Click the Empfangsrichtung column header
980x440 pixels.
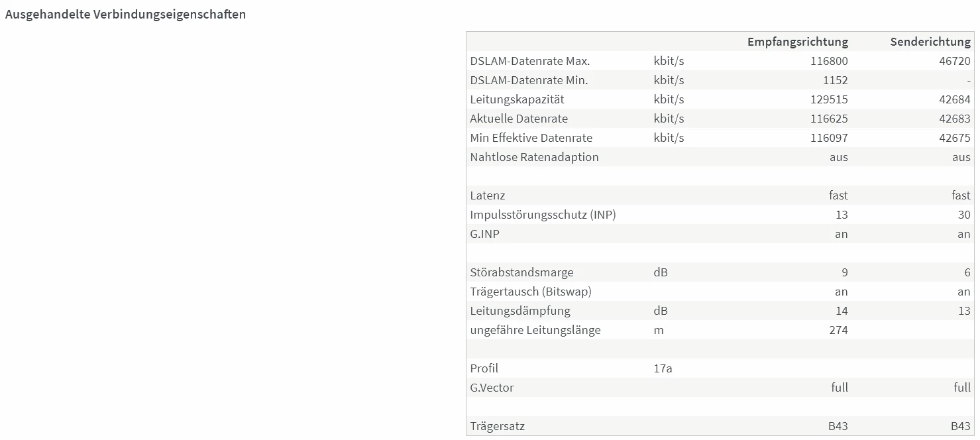pos(797,42)
